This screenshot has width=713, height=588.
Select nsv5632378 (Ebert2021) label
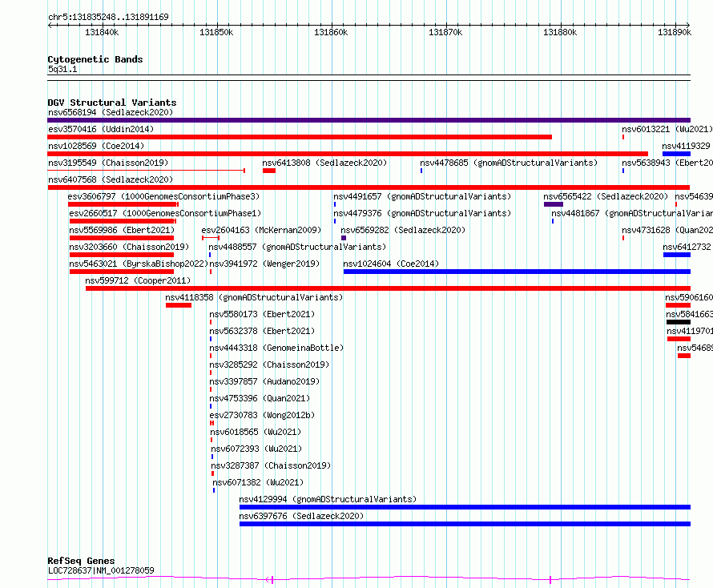[262, 331]
